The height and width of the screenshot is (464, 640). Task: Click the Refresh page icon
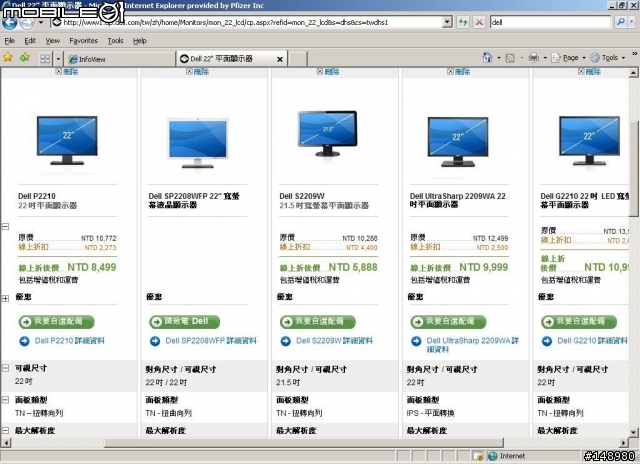click(x=463, y=22)
